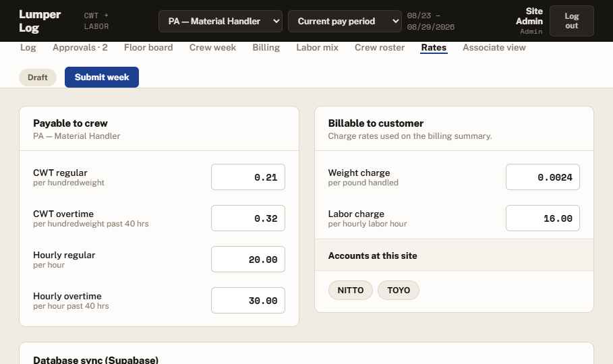This screenshot has width=613, height=364.
Task: Open the Crew week tab
Action: pyautogui.click(x=212, y=47)
